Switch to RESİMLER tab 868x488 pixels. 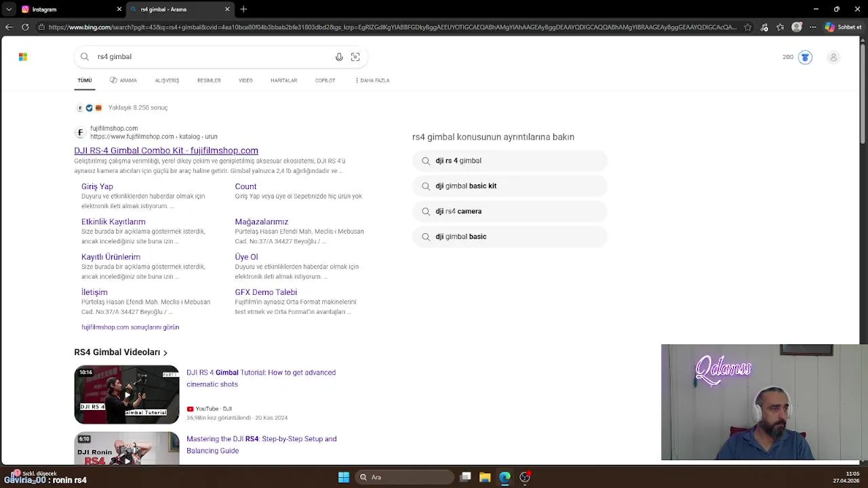tap(209, 80)
